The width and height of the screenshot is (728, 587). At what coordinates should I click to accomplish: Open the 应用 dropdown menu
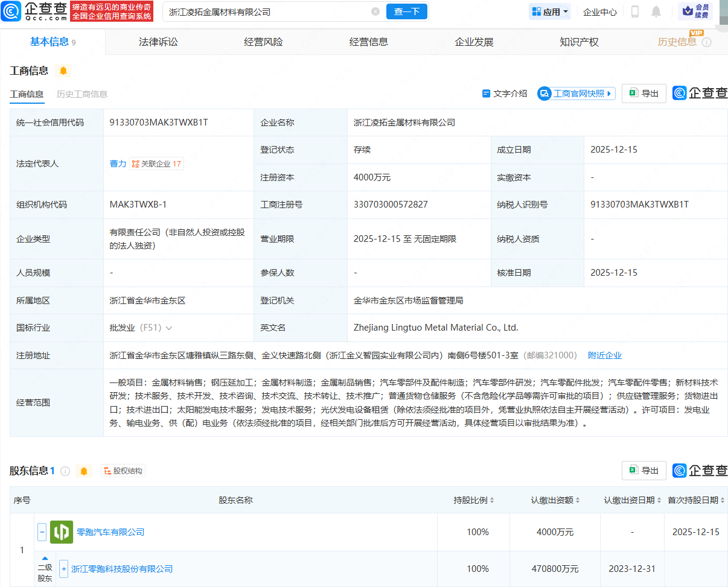tap(550, 11)
